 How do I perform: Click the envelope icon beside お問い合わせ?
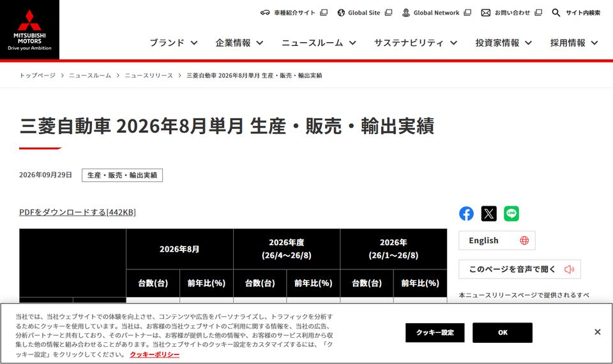point(485,13)
